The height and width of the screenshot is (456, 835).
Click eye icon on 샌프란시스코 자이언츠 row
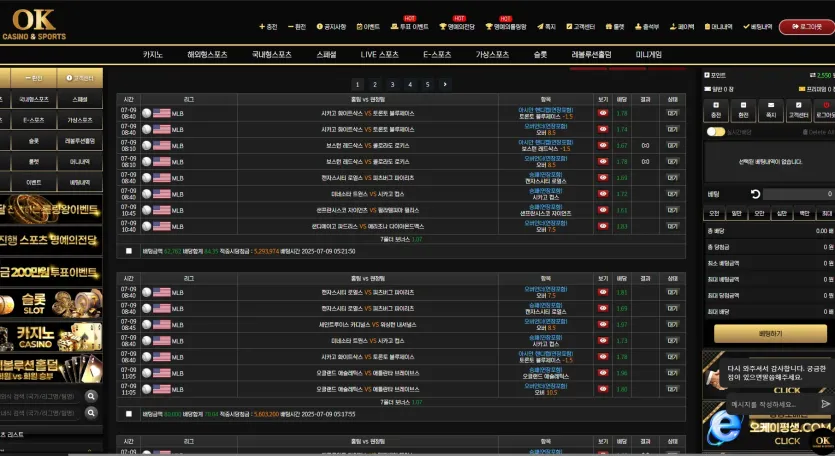point(603,210)
